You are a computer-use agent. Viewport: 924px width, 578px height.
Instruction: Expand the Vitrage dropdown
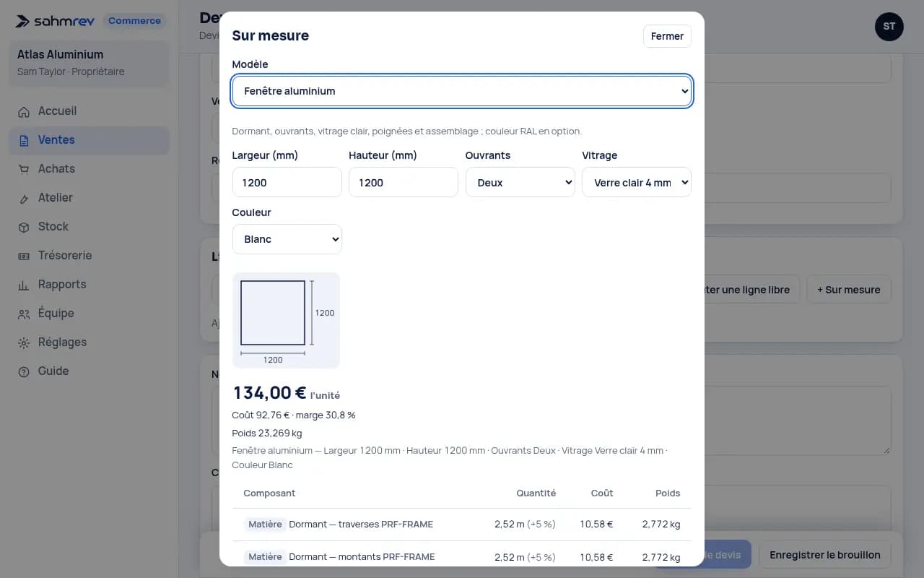click(x=637, y=182)
